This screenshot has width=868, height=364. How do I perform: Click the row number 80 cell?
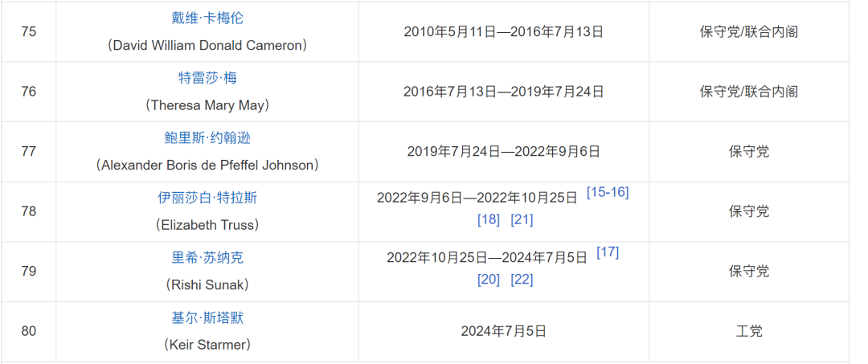coord(29,331)
